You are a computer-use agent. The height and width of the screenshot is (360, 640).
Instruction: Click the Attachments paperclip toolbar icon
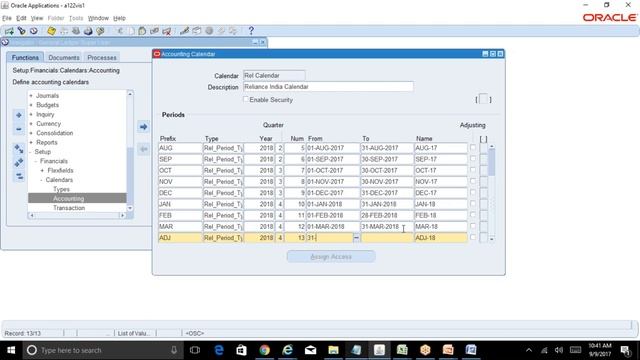tap(221, 31)
